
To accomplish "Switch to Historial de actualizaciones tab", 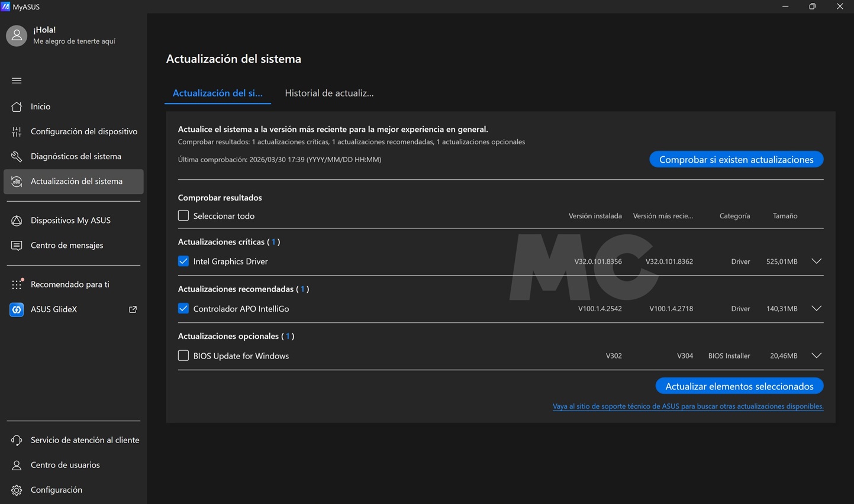I will [329, 93].
